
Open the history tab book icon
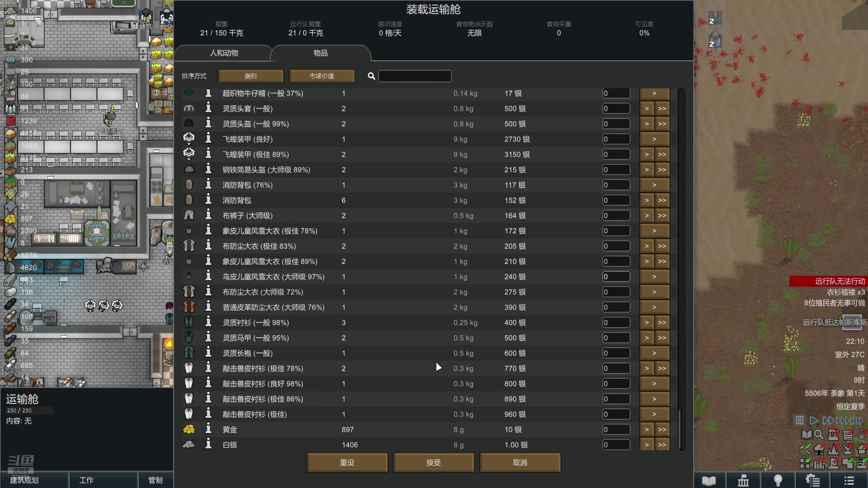[x=709, y=480]
